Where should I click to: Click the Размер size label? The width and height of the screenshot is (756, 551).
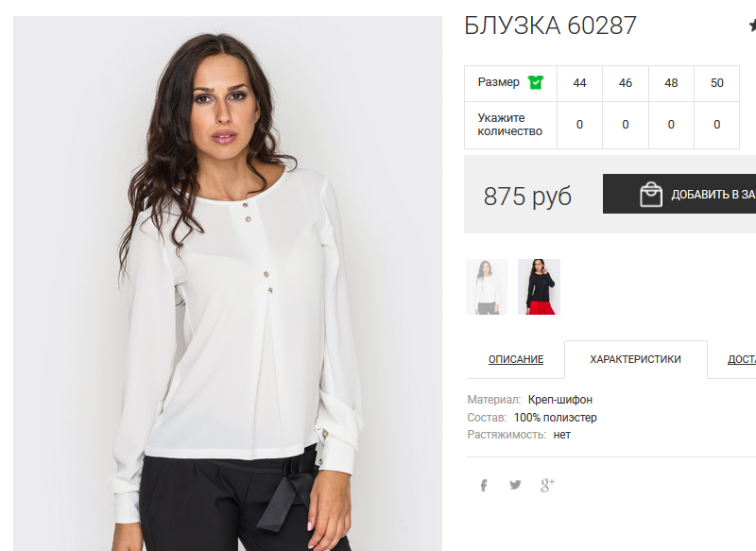pyautogui.click(x=499, y=82)
